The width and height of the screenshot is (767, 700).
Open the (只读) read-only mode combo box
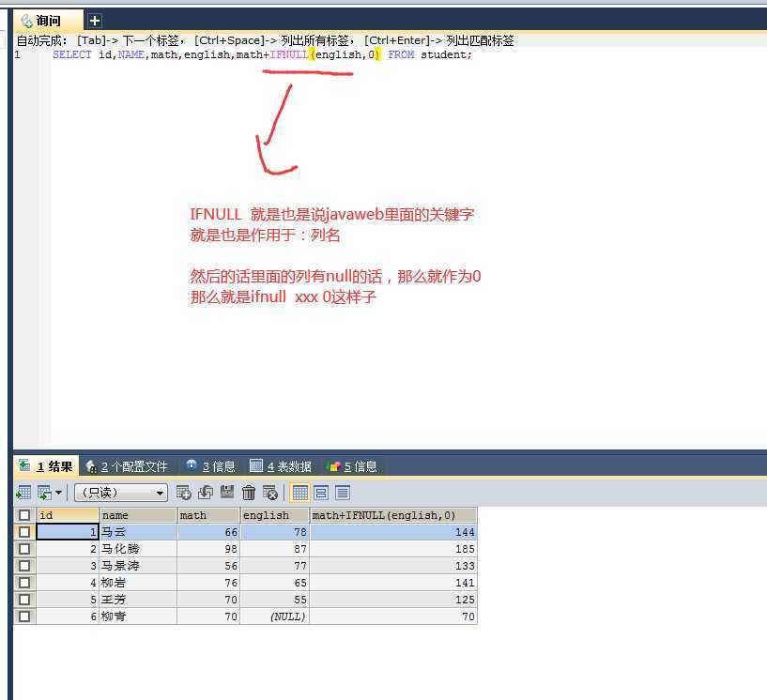click(x=121, y=493)
